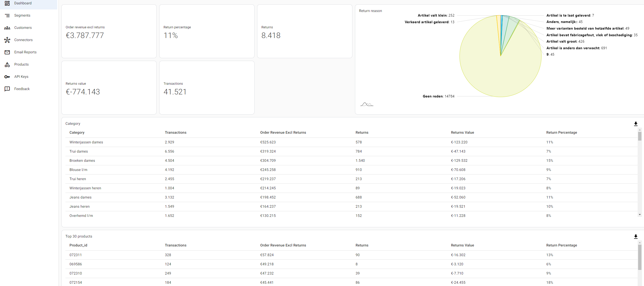Open the Customers page
The image size is (644, 286).
[x=23, y=28]
